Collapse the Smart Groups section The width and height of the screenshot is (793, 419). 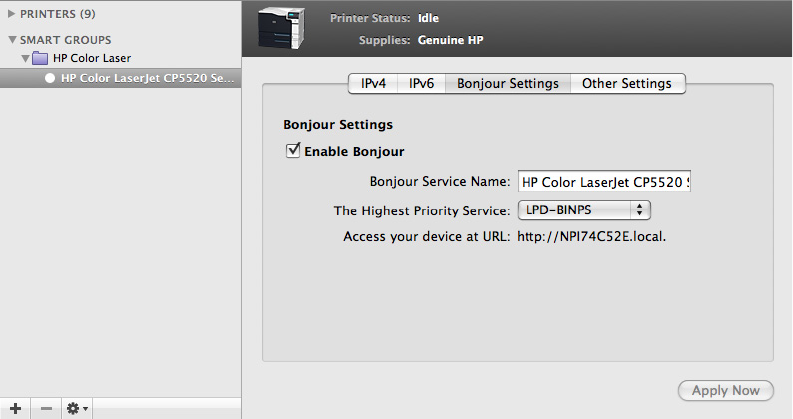[11, 40]
